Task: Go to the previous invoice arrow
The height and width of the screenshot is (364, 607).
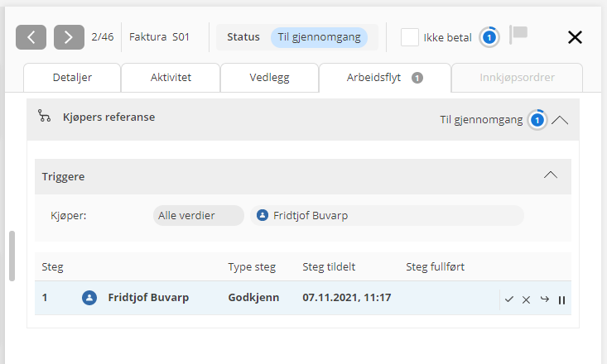Action: (x=31, y=37)
